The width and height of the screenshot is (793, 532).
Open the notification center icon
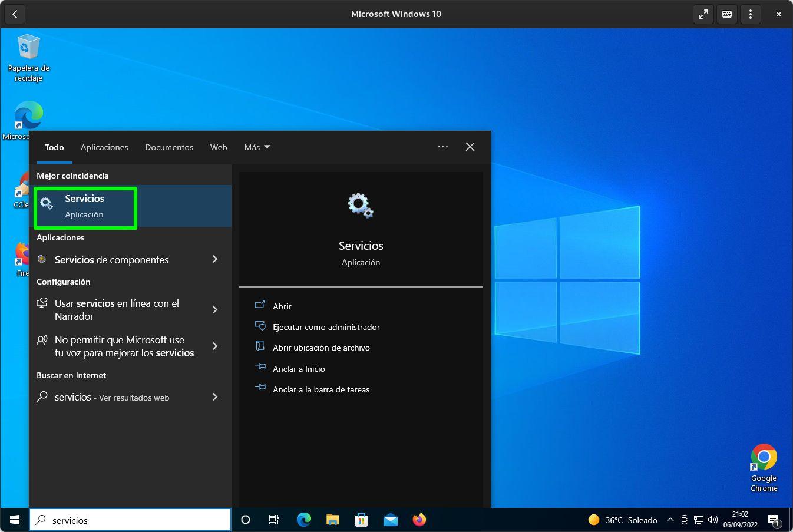click(x=774, y=520)
